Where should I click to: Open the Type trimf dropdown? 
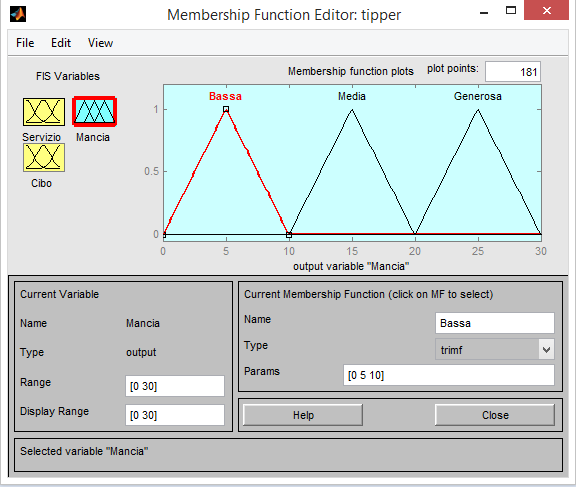coord(494,349)
